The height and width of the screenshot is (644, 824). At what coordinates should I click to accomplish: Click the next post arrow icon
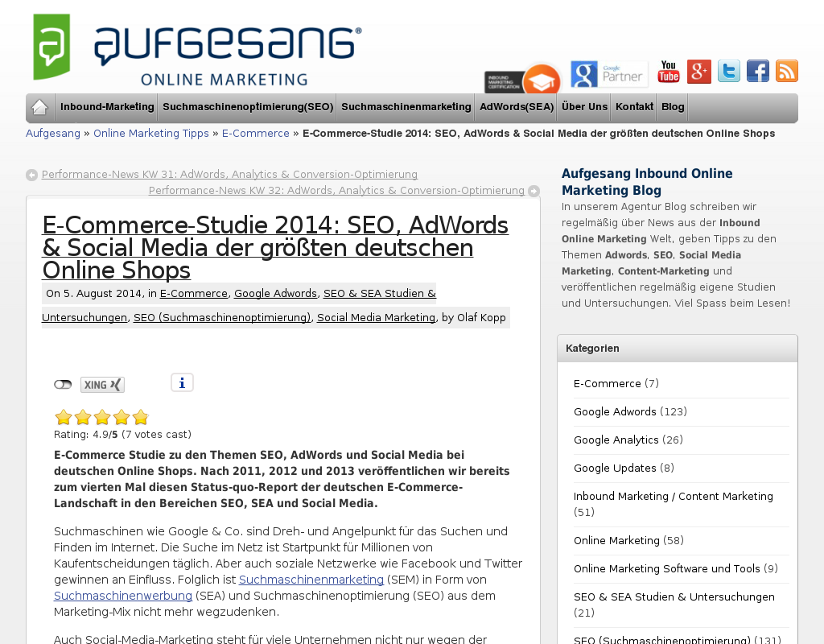(x=534, y=191)
